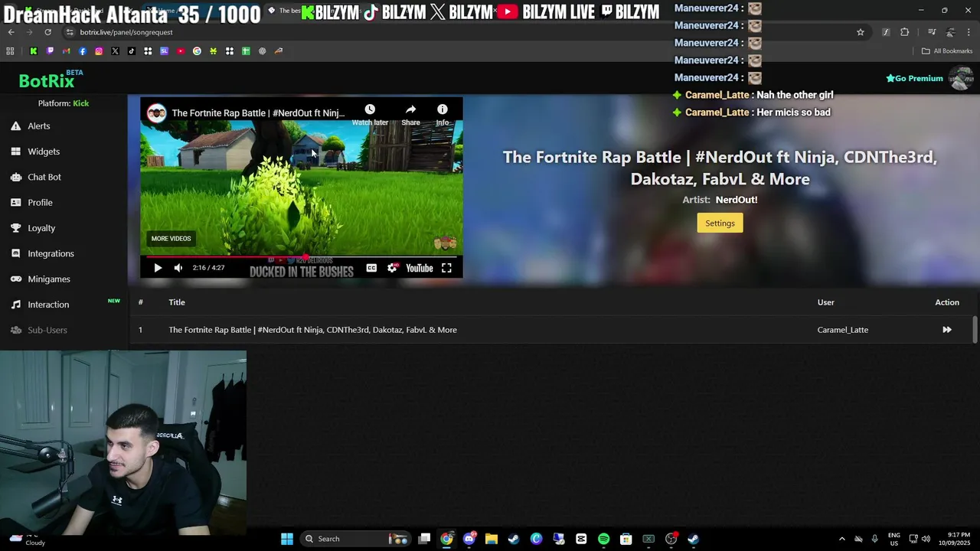Show hidden system tray icons

click(x=842, y=539)
